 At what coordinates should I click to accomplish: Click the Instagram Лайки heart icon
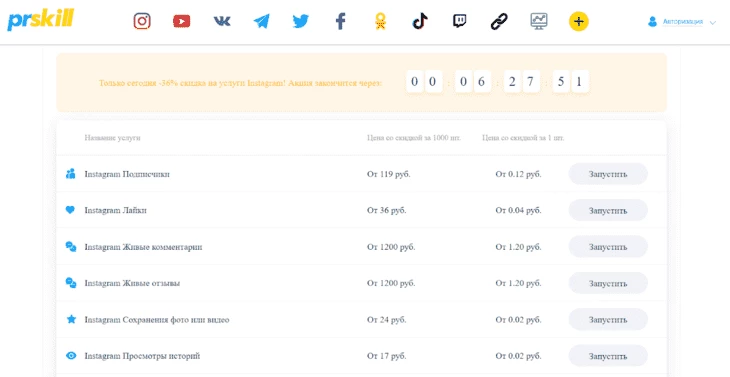click(70, 210)
